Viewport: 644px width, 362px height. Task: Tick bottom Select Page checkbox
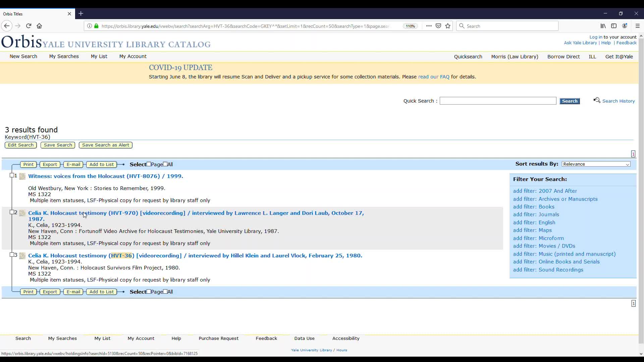click(x=149, y=291)
